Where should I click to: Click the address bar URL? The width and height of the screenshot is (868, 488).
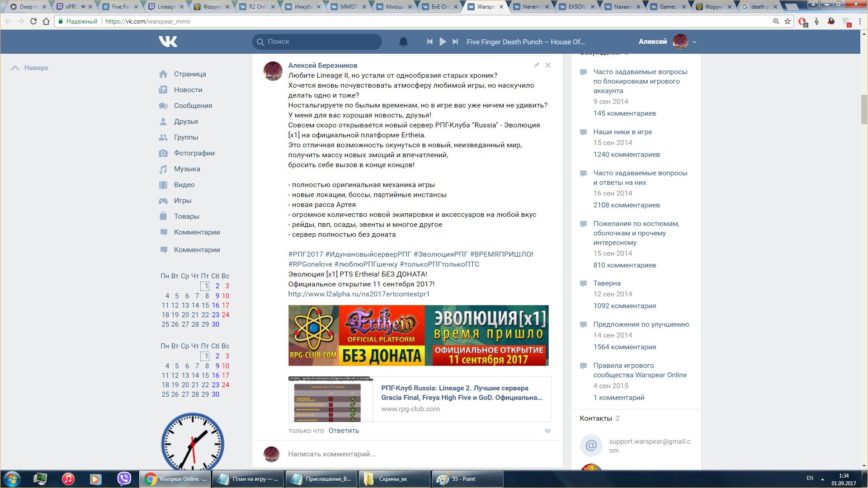148,21
